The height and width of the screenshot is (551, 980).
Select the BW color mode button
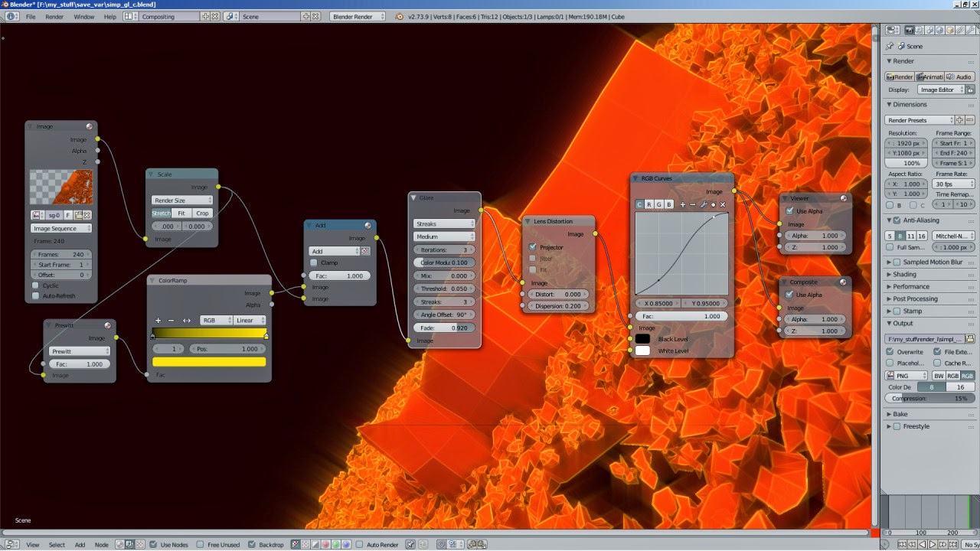click(x=938, y=376)
